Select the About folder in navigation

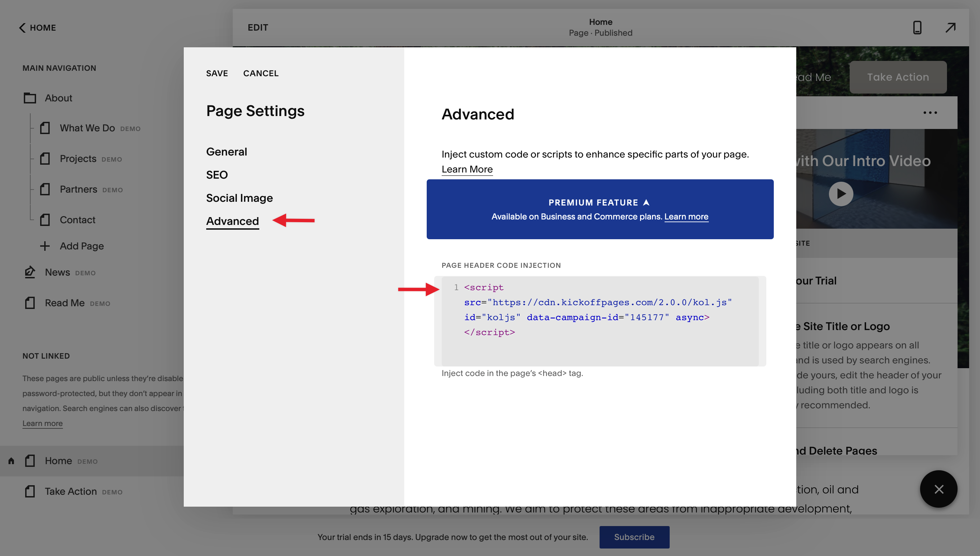click(x=59, y=98)
